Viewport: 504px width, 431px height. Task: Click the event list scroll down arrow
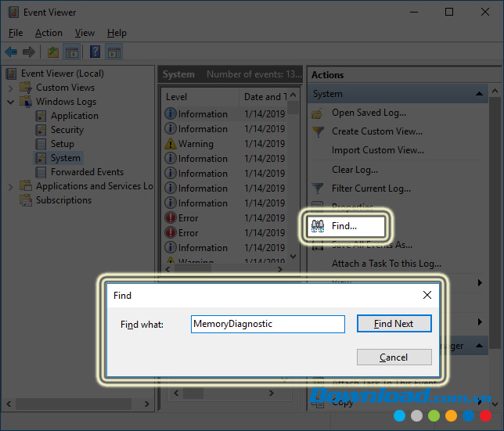[x=293, y=257]
